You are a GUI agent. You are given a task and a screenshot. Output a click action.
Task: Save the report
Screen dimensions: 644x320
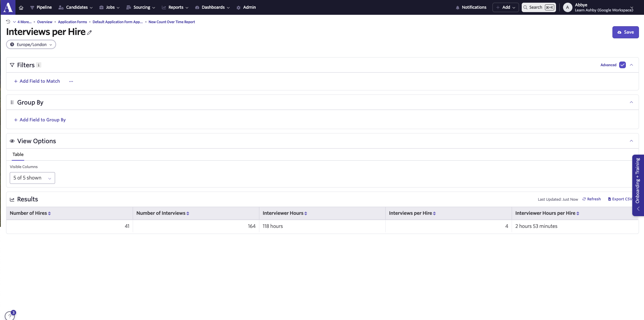click(x=626, y=32)
